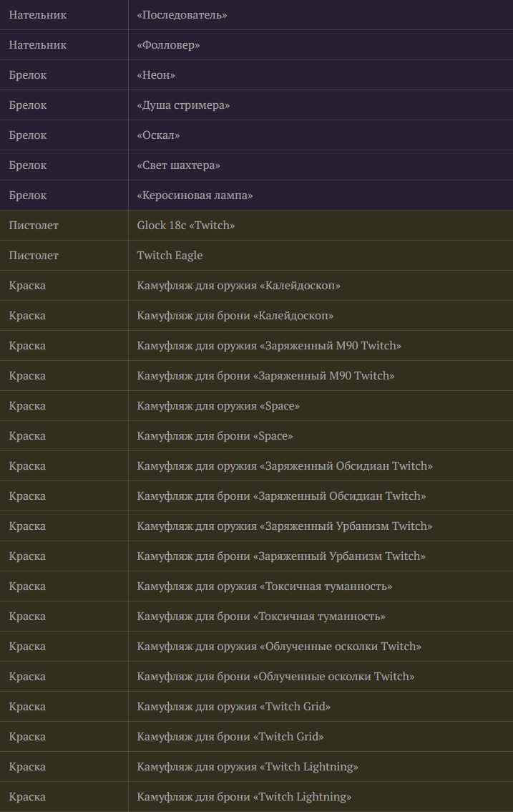
Task: Click the «Неон» keychain entry
Action: [156, 75]
